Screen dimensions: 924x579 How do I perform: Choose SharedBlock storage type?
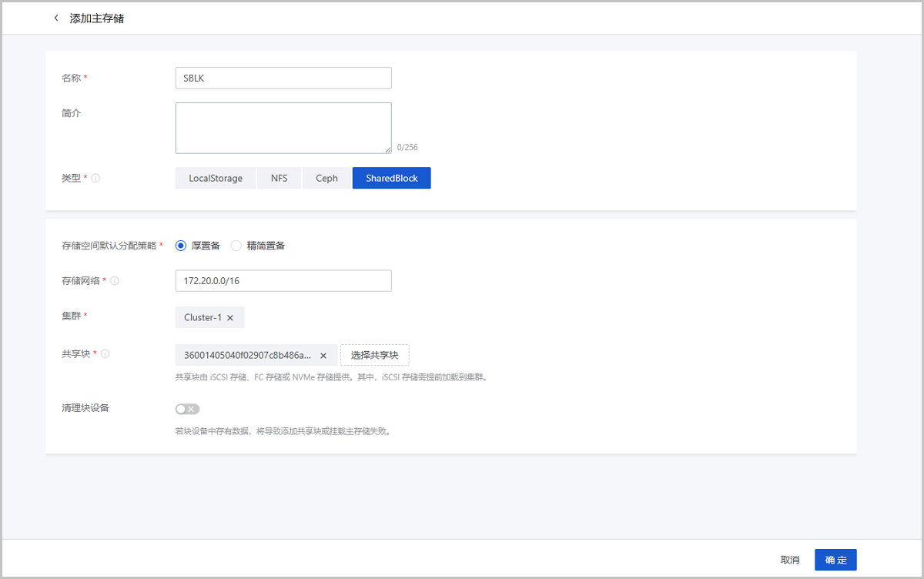[391, 178]
